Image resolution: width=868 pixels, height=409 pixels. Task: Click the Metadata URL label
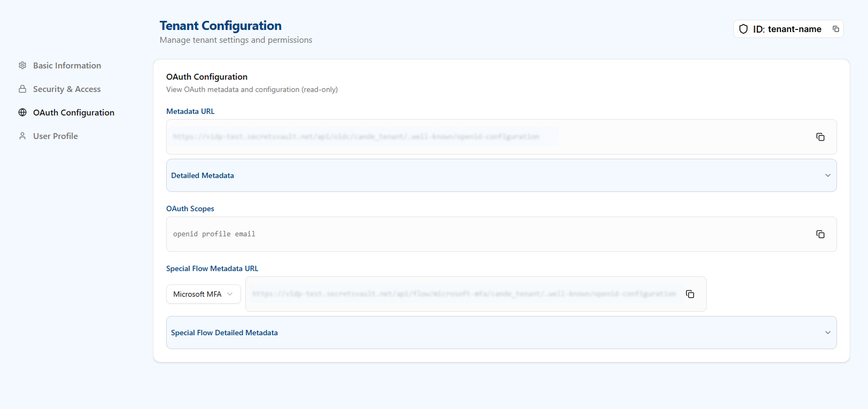(190, 111)
